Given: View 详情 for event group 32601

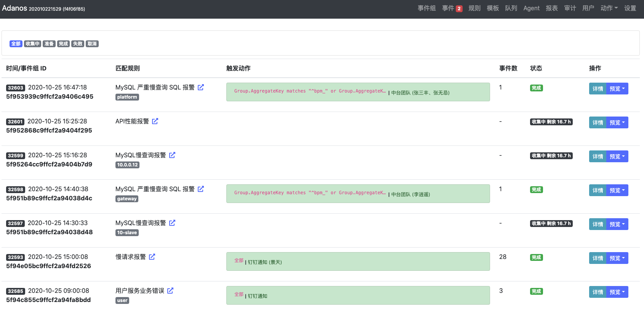Looking at the screenshot, I should [x=598, y=123].
